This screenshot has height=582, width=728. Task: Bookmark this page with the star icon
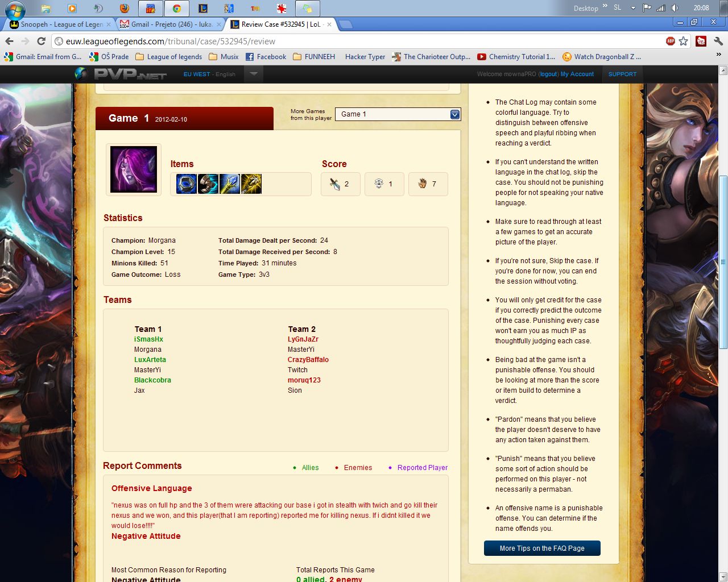[684, 41]
